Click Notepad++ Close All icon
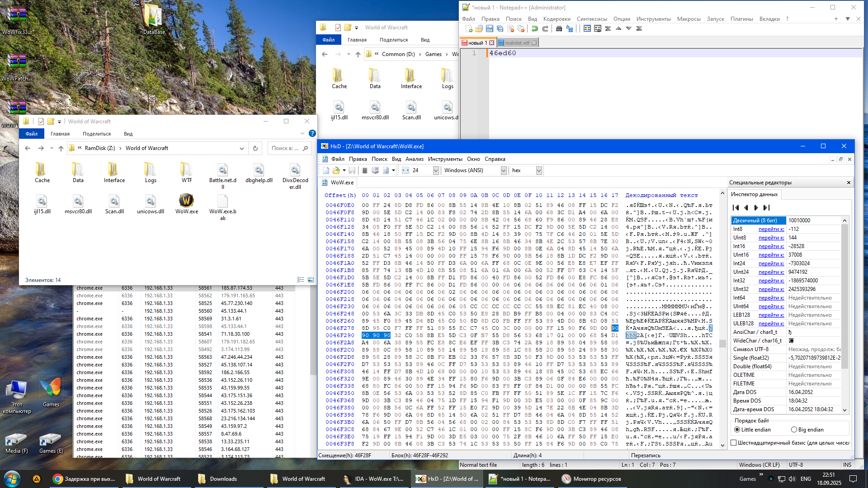 click(521, 29)
